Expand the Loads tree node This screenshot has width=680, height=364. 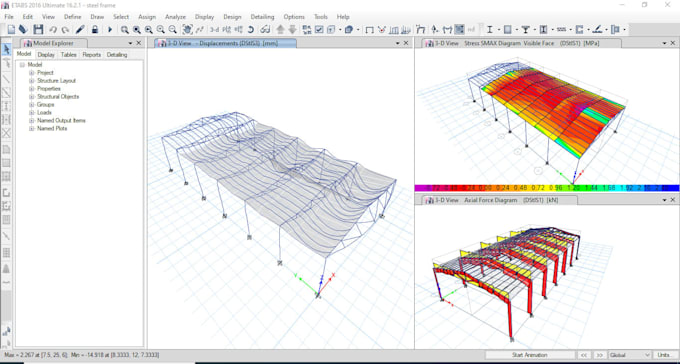coord(32,112)
